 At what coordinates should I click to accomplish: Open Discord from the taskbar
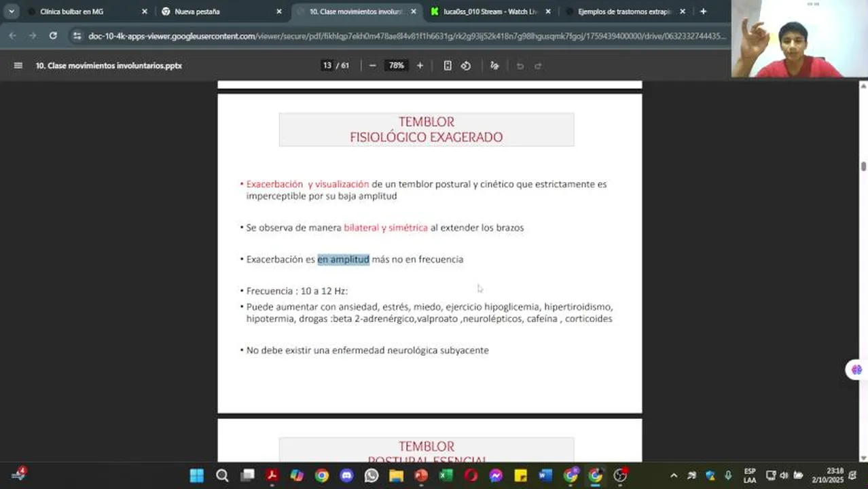346,475
